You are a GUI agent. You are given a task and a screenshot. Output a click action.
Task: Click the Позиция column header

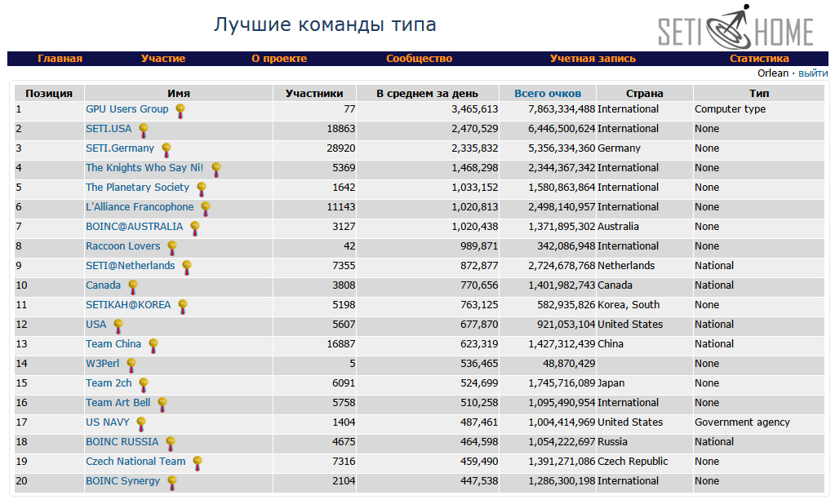coord(49,94)
